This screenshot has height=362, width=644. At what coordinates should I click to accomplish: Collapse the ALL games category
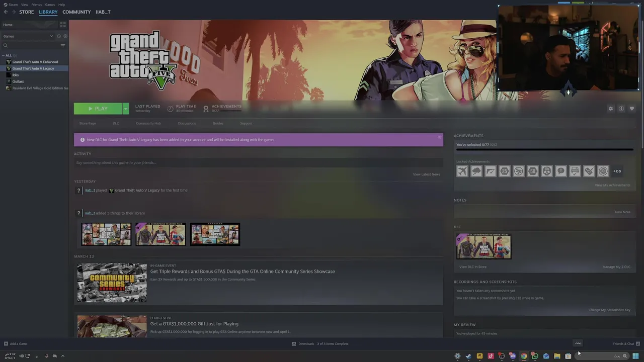tap(4, 55)
